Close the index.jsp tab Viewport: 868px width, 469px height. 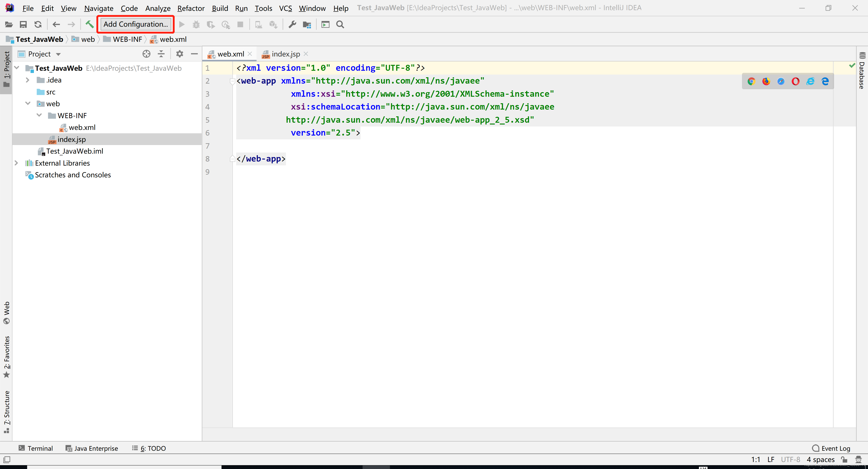pyautogui.click(x=306, y=54)
